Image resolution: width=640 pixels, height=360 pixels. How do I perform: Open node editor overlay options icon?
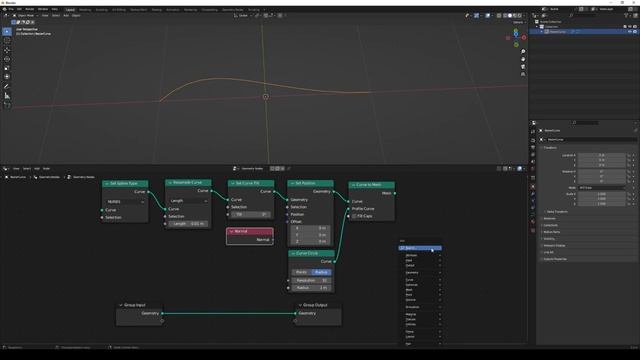(520, 169)
